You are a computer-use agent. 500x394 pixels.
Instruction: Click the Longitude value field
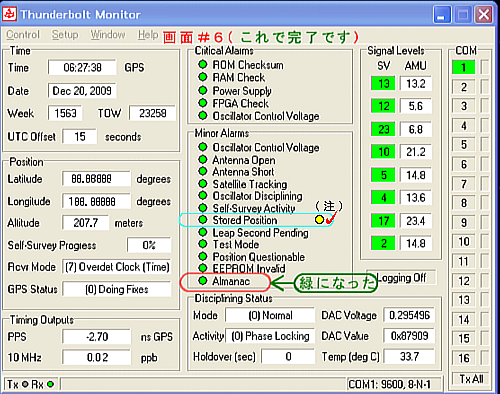[97, 202]
